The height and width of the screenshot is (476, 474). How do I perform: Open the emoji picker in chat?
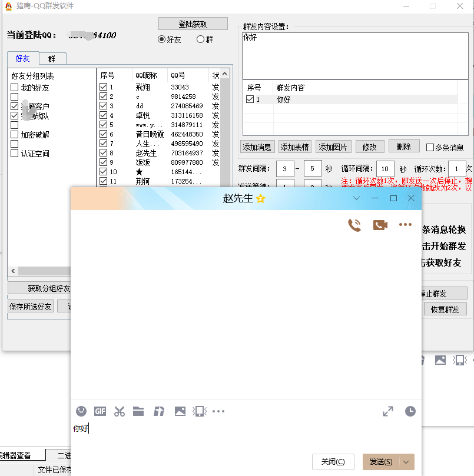pyautogui.click(x=81, y=411)
